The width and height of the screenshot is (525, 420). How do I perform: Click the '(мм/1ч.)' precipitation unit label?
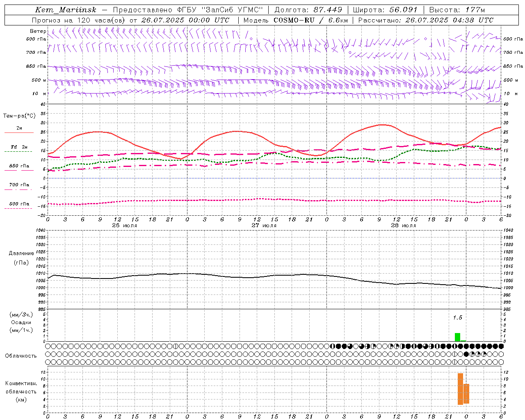coord(21,330)
